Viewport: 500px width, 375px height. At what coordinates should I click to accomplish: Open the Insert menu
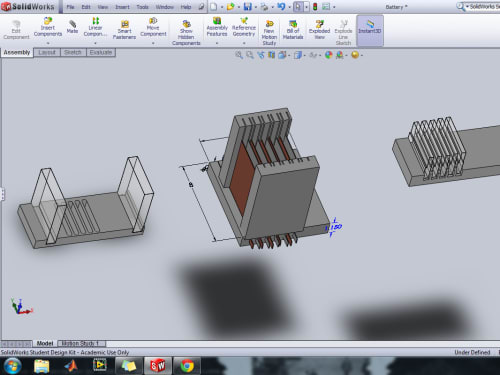(122, 7)
